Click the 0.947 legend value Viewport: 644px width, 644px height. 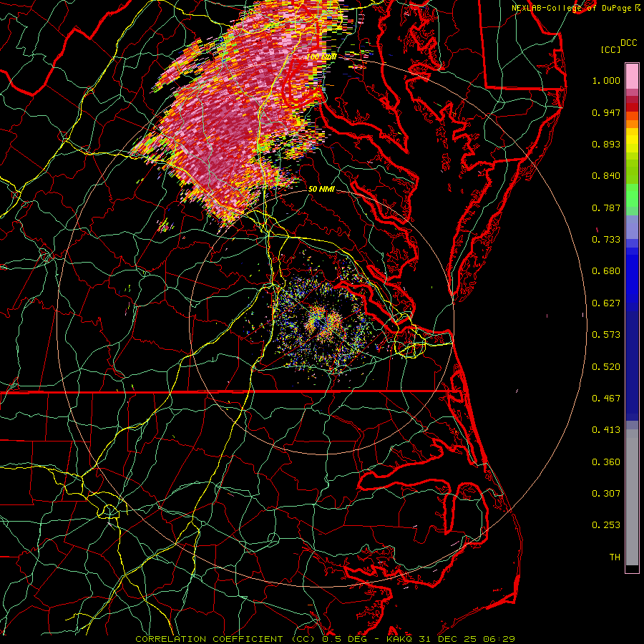606,112
